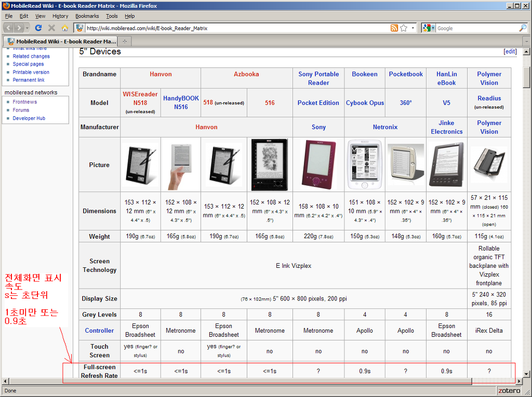The height and width of the screenshot is (397, 532).
Task: Bookmark this page with the star icon
Action: click(x=403, y=28)
